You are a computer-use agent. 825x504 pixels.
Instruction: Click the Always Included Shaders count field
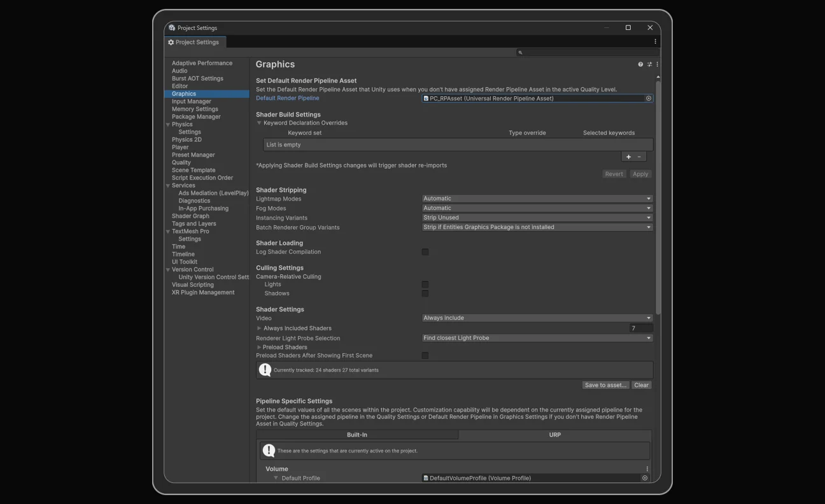click(x=641, y=328)
